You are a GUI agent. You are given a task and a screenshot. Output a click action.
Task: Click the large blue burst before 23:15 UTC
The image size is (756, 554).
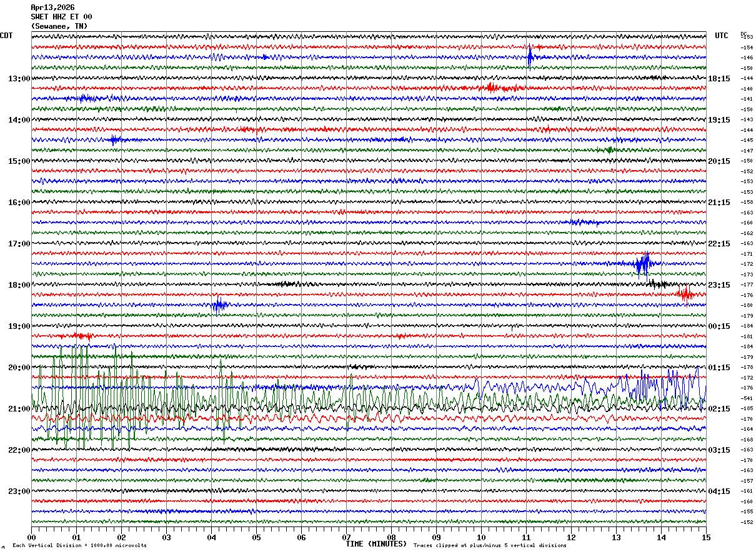coord(643,263)
